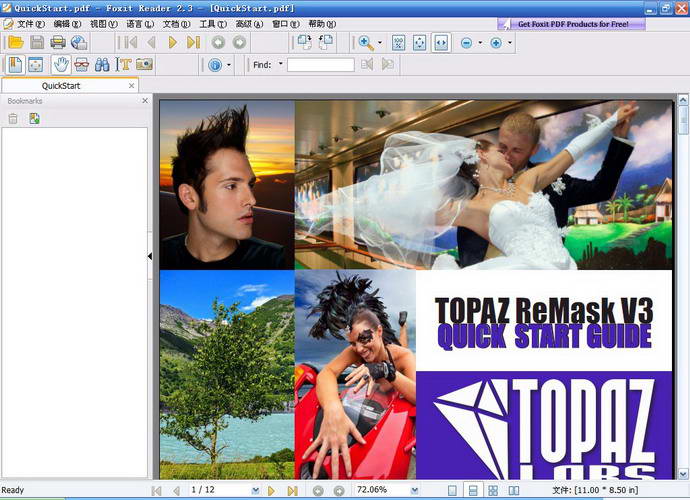Open the 工具 (Tools) menu
The image size is (690, 500).
pyautogui.click(x=213, y=24)
